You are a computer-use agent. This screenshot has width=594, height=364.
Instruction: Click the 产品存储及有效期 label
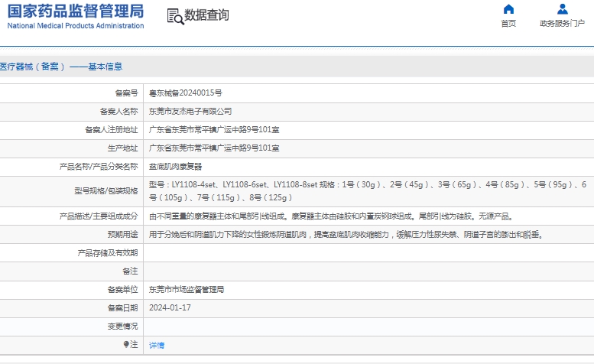(108, 253)
